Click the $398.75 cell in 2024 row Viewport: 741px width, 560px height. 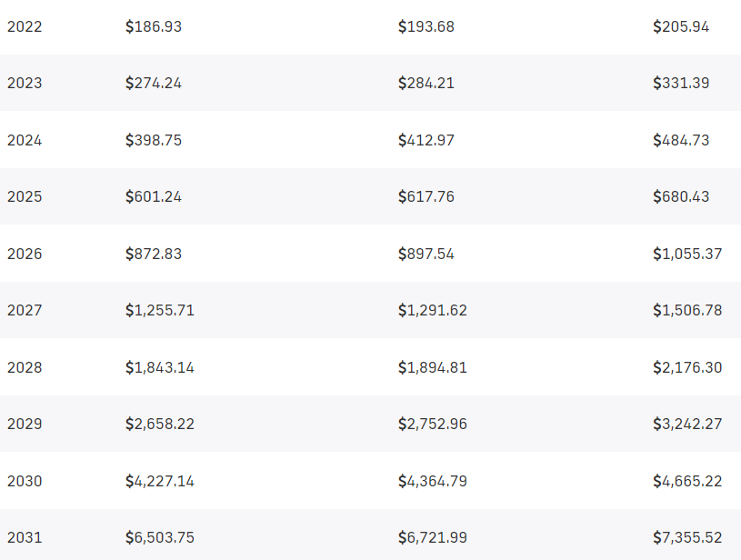tap(153, 140)
